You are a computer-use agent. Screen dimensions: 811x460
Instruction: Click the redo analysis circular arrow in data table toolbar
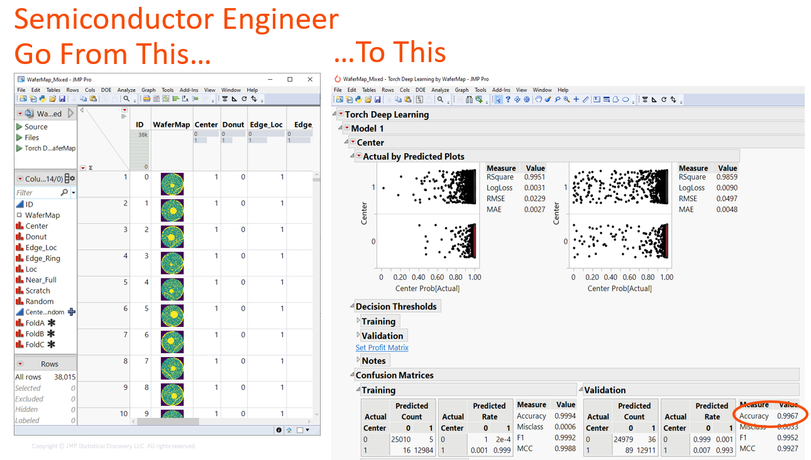point(244,98)
